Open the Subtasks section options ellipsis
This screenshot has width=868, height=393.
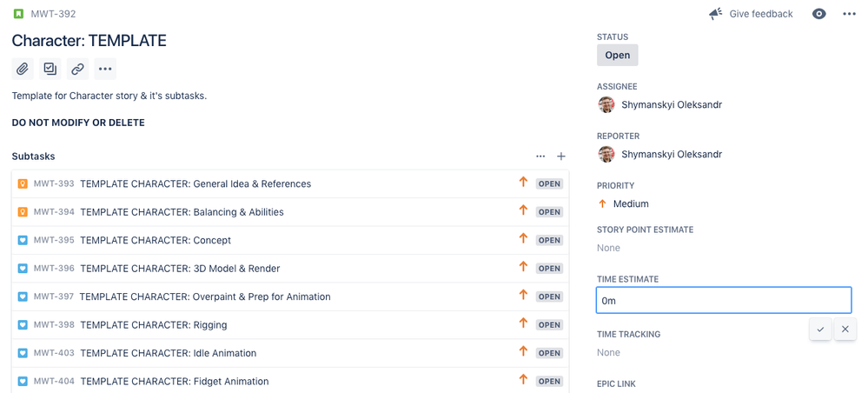(x=540, y=157)
